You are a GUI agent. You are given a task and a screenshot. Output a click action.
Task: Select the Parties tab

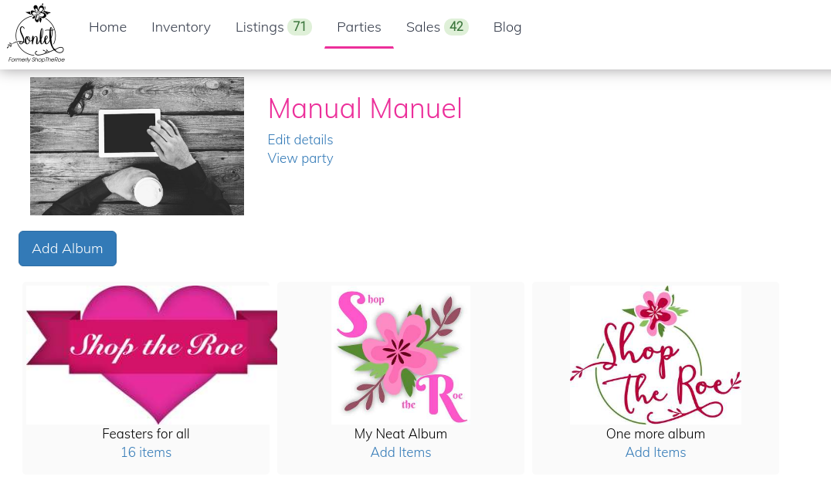tap(359, 27)
